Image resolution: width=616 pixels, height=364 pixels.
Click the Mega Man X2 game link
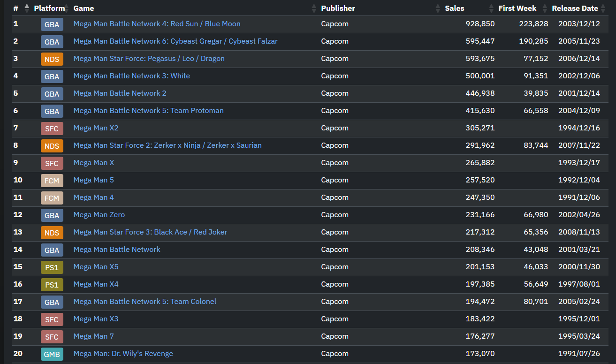click(96, 128)
